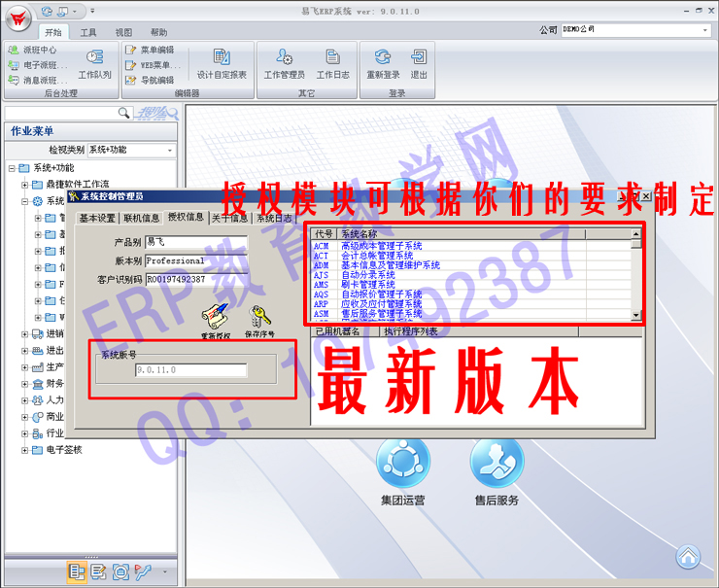
Task: Click the 保存序号 save serial icon
Action: [259, 321]
